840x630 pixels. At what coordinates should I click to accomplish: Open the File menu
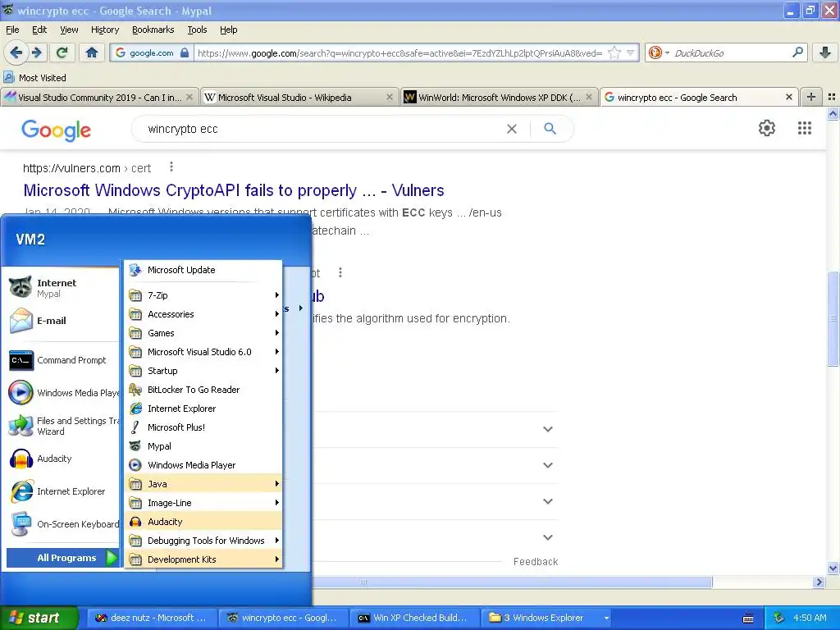(12, 30)
